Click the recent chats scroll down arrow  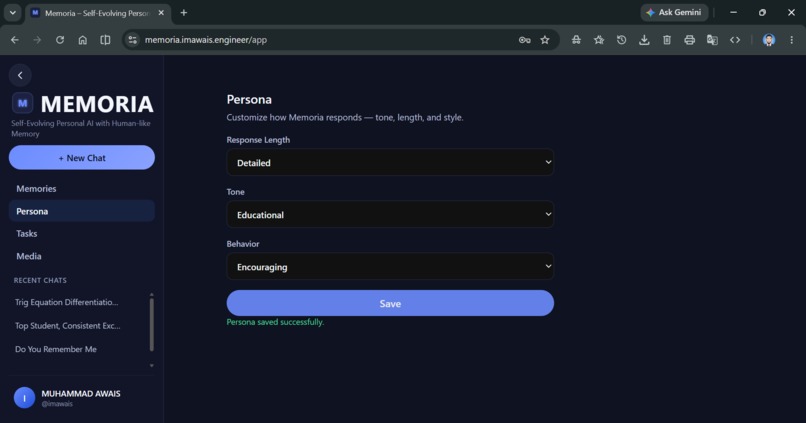[x=152, y=365]
